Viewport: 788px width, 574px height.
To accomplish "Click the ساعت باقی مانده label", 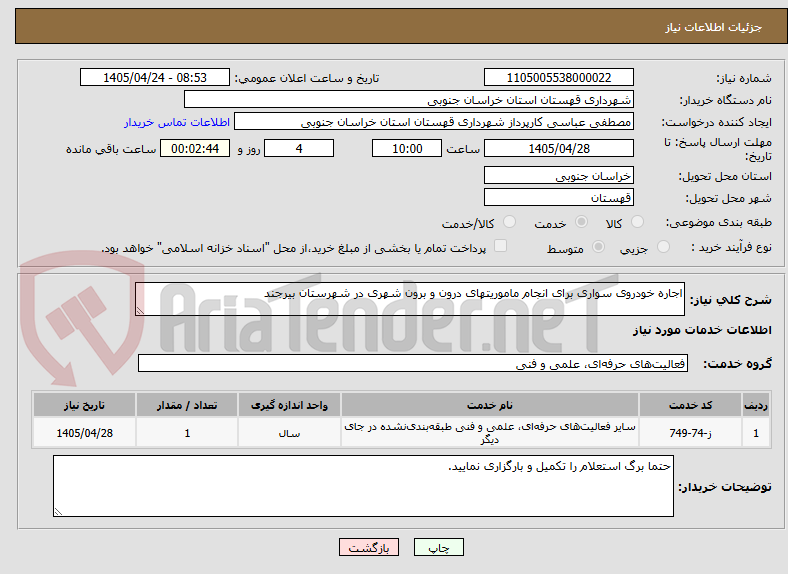I will [x=111, y=149].
